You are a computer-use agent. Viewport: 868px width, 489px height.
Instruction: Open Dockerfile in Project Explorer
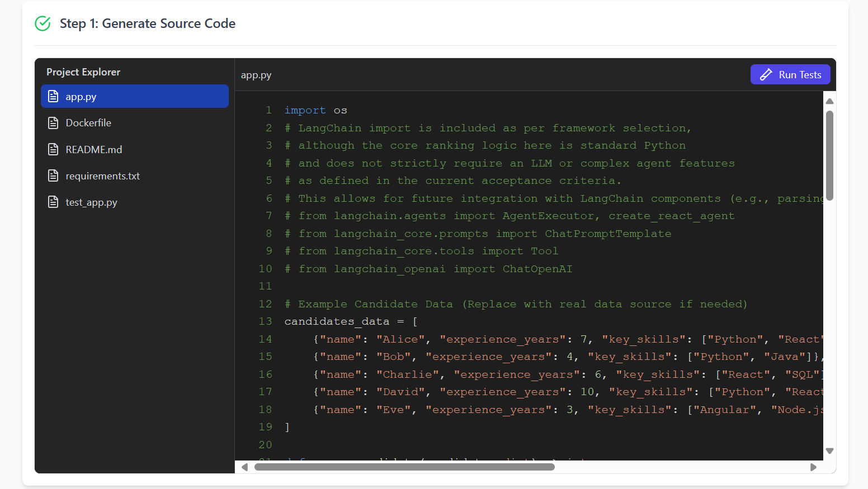88,123
